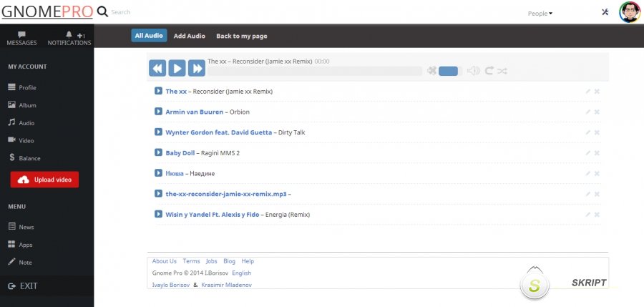Open Profile in sidebar
Screen dimensions: 644x307
tap(23, 87)
